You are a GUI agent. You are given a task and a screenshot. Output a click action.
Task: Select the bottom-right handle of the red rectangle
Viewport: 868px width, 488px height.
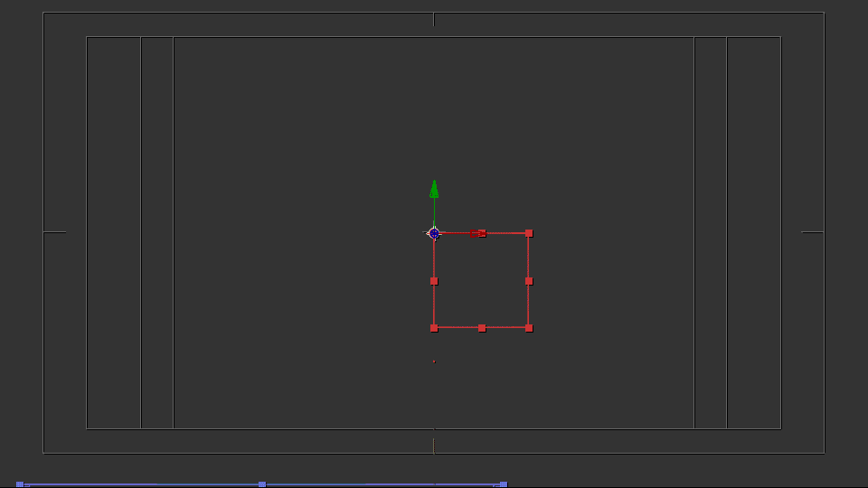529,328
